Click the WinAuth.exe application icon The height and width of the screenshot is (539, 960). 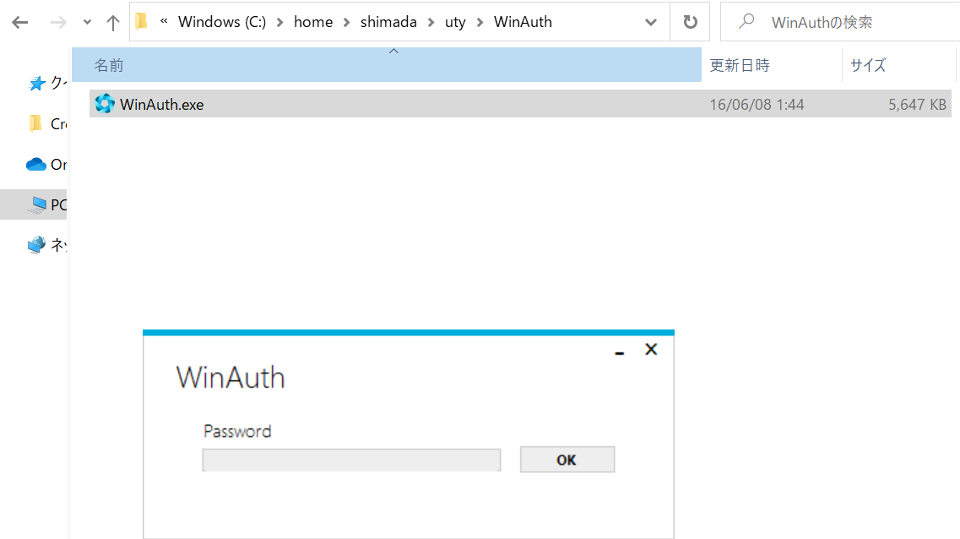(x=105, y=104)
